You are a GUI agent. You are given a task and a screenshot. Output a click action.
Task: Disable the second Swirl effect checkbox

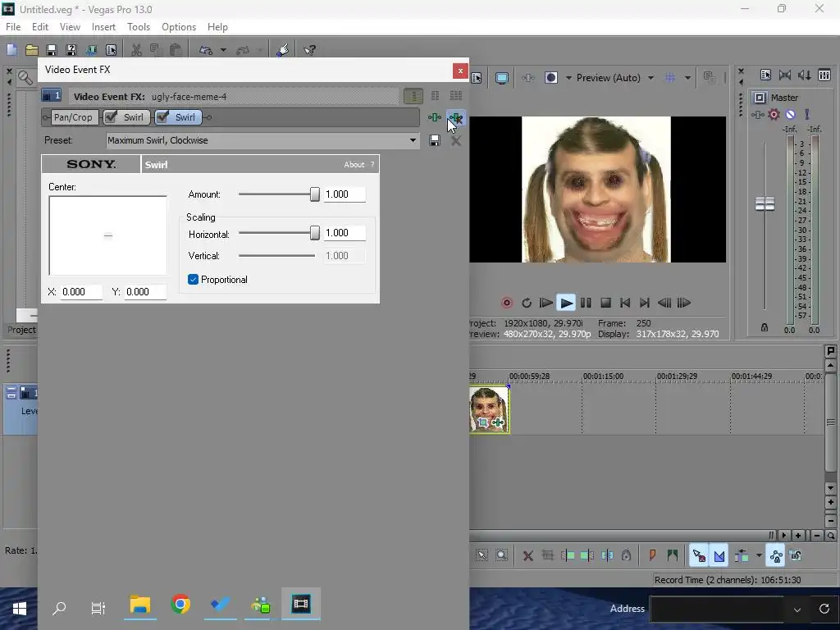coord(163,116)
